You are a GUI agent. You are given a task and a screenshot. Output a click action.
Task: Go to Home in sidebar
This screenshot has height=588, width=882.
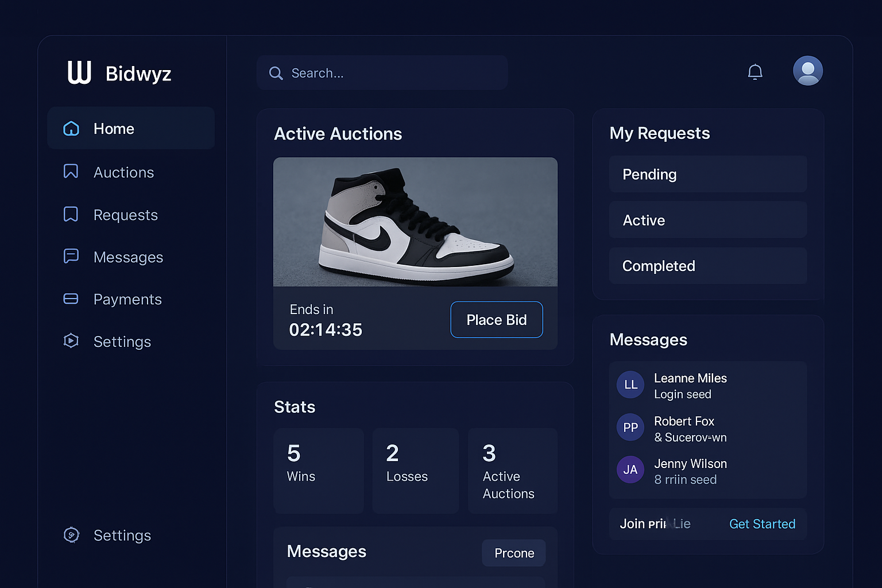coord(131,128)
